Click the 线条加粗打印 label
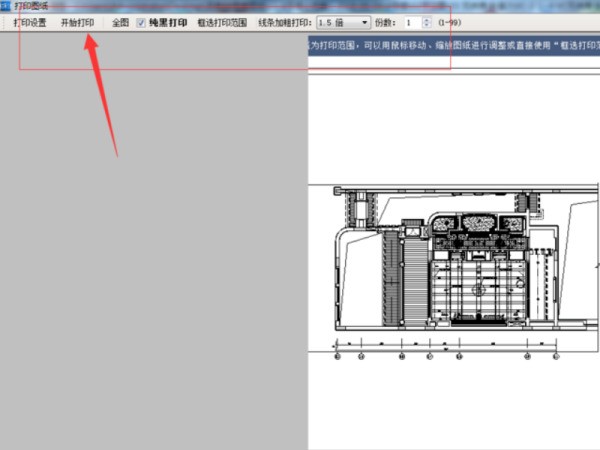The image size is (600, 450). tap(285, 23)
